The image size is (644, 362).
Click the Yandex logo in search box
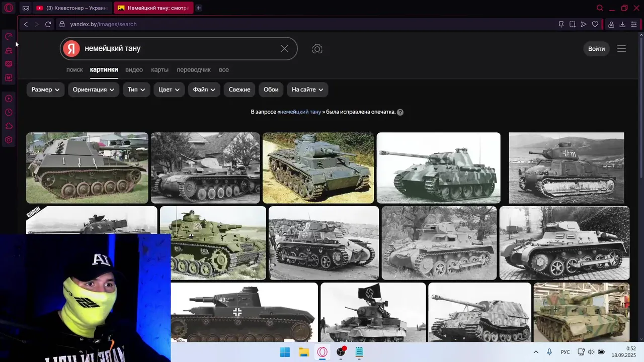[x=71, y=49]
